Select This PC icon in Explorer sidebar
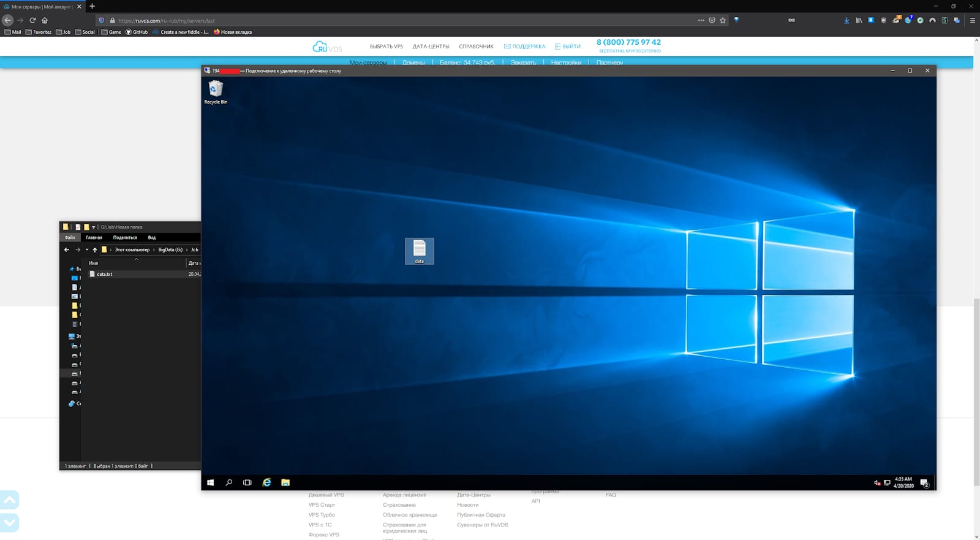This screenshot has height=540, width=980. tap(72, 336)
